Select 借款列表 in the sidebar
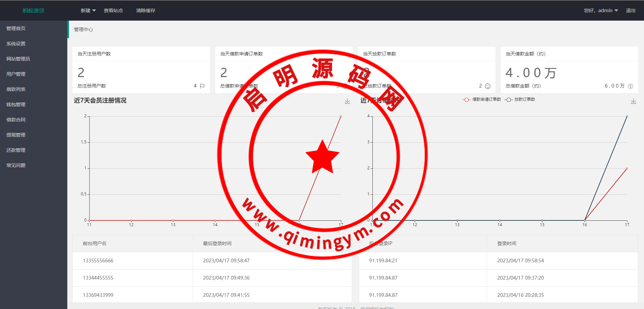 click(x=16, y=89)
